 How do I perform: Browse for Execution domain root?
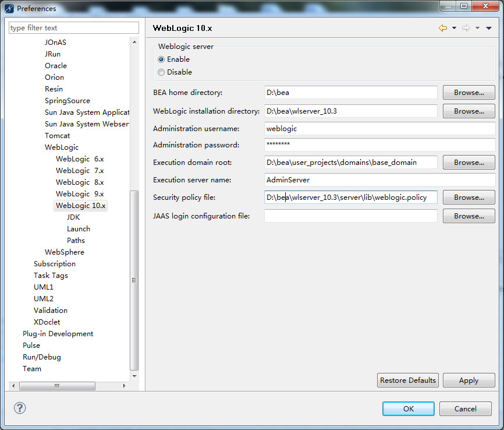point(468,163)
